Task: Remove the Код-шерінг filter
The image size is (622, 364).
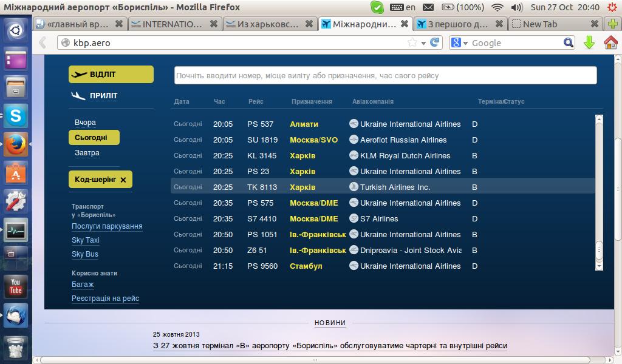Action: coord(123,180)
